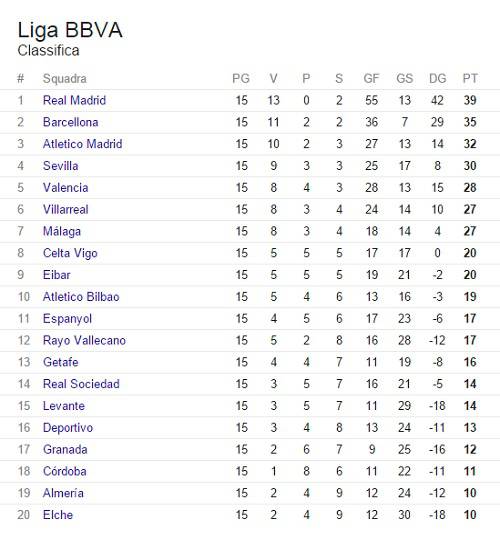Open the Real Sociedad link
This screenshot has height=540, width=500.
(81, 384)
